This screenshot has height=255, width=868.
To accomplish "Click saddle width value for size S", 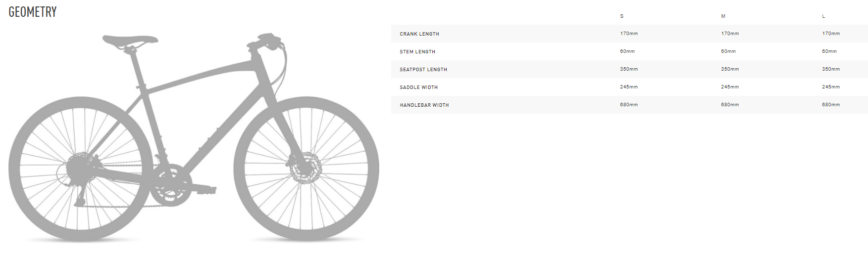I will [x=629, y=87].
